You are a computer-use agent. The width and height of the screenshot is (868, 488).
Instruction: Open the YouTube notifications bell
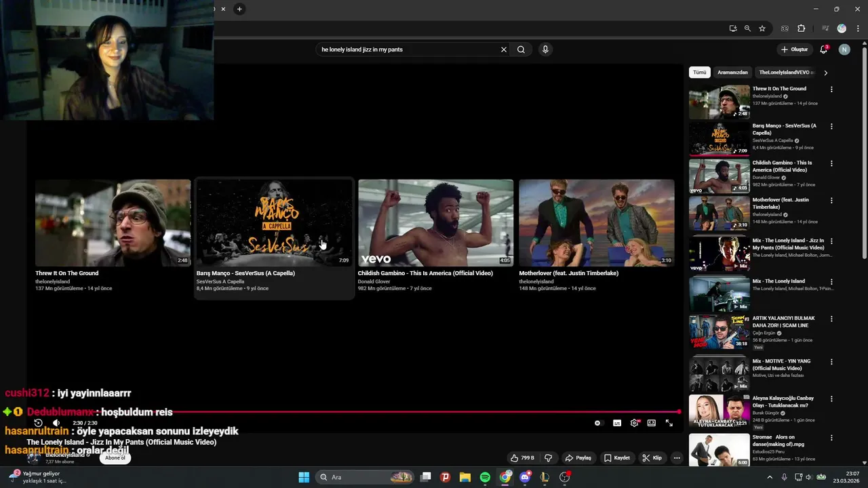click(x=824, y=49)
